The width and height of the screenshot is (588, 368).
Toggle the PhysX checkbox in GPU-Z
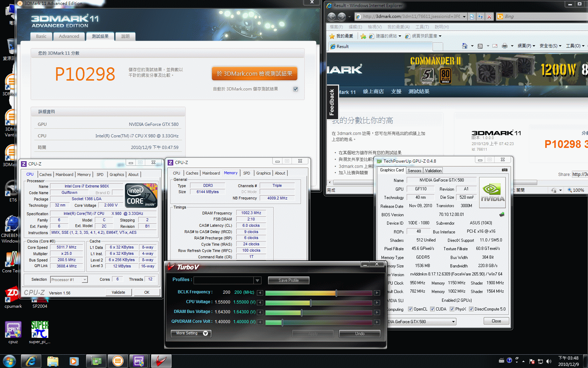pos(452,309)
